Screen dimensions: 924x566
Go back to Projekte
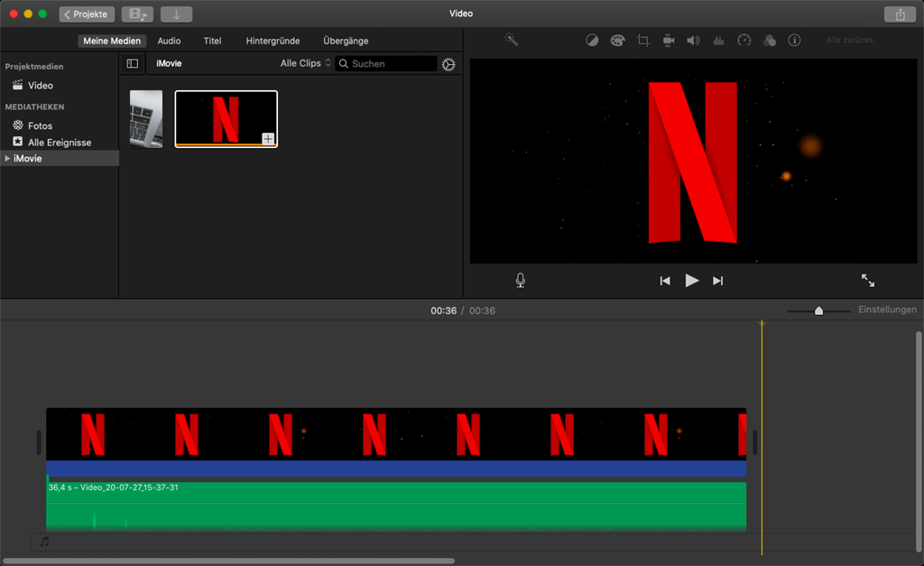(x=87, y=14)
